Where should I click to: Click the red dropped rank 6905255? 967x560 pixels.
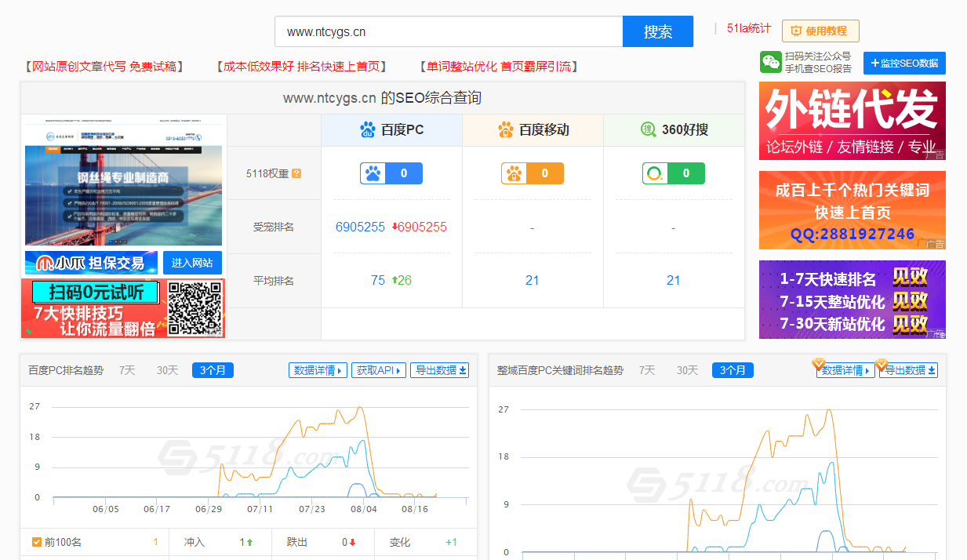(x=420, y=227)
